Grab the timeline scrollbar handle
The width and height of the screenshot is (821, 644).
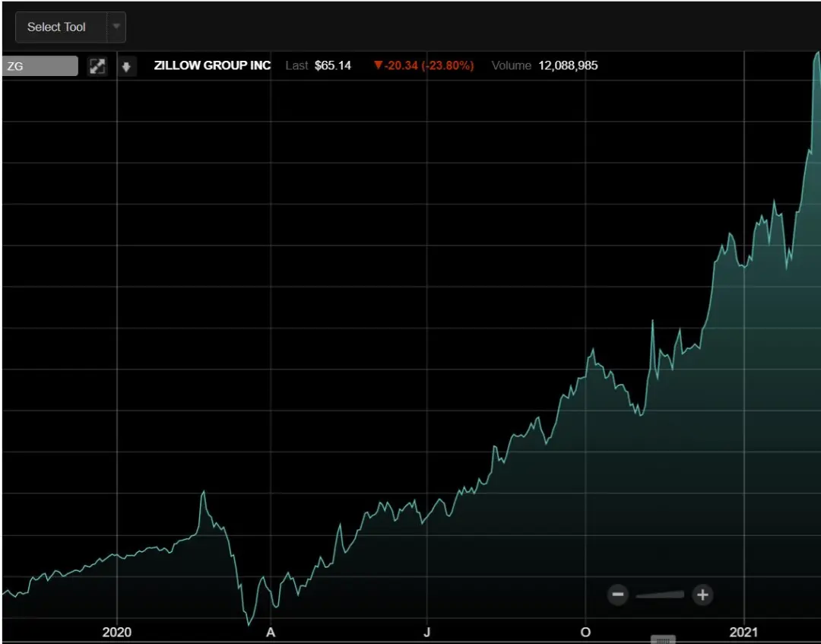coord(663,639)
